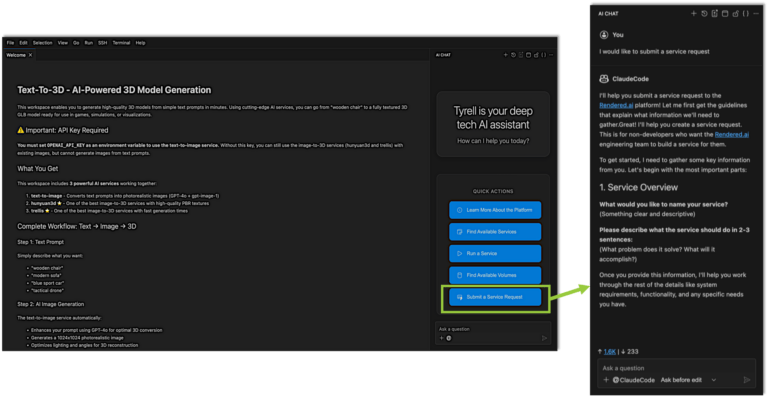Viewport: 768px width, 397px height.
Task: Click Ask a question field in enlarged chat
Action: coord(676,368)
